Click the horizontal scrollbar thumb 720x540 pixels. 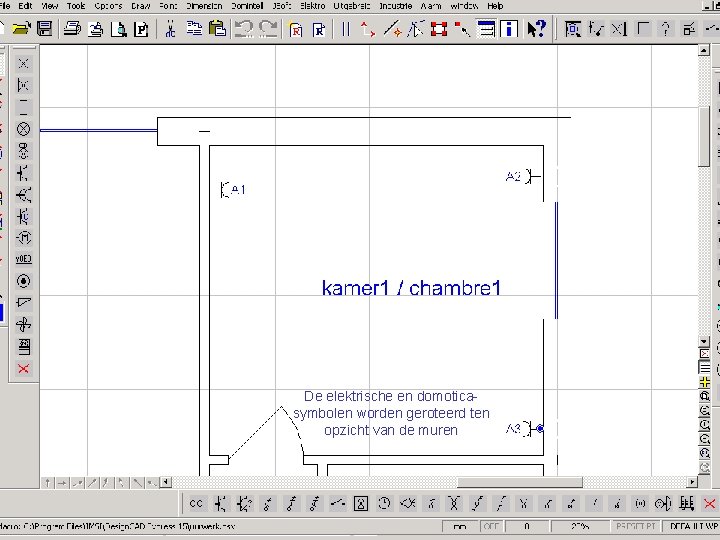pyautogui.click(x=519, y=482)
